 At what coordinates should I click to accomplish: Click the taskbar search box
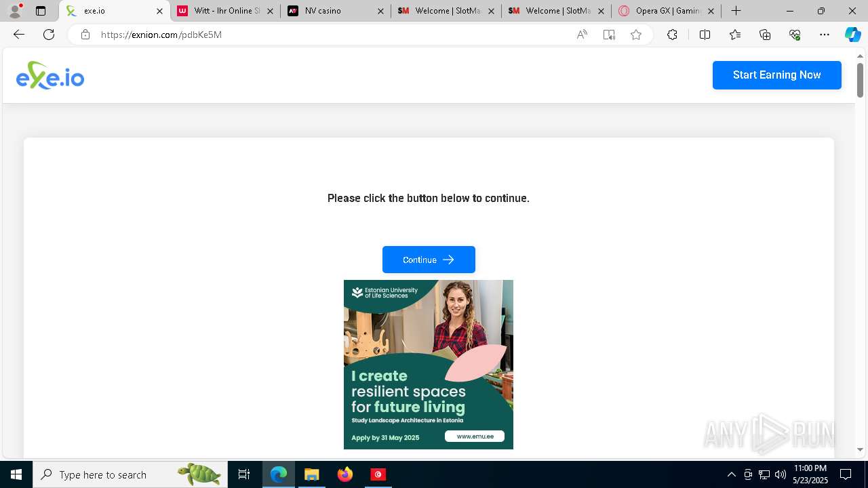129,474
